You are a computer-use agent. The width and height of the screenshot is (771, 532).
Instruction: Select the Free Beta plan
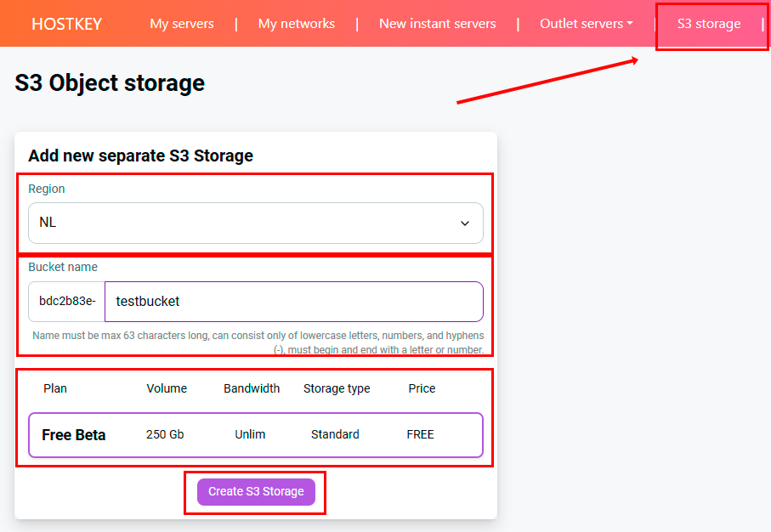coord(255,435)
